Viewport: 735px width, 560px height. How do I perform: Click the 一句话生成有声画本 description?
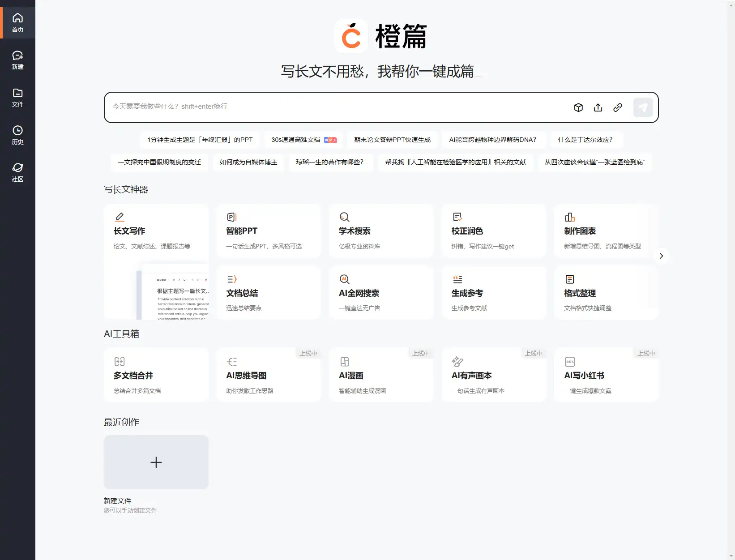pos(478,391)
